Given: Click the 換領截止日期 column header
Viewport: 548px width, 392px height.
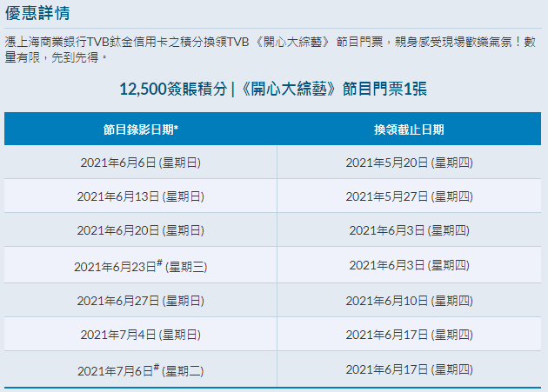Looking at the screenshot, I should [409, 130].
